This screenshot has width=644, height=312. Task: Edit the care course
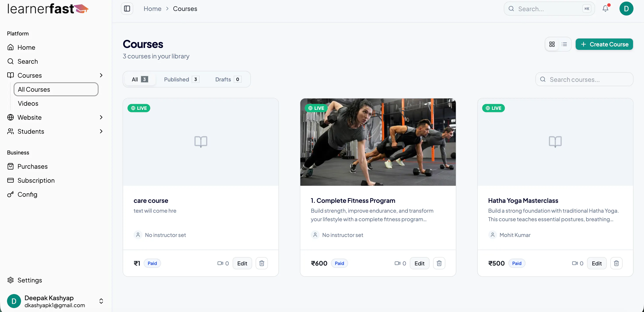tap(242, 263)
